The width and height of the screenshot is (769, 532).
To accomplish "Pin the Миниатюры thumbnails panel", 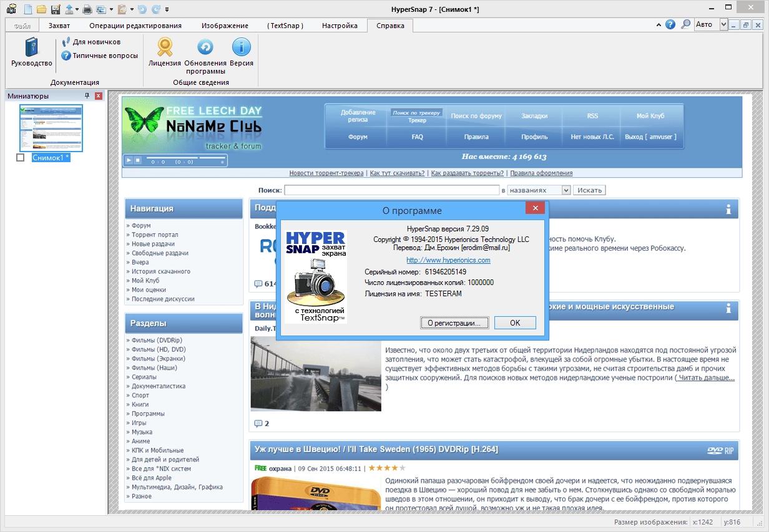I will [87, 96].
